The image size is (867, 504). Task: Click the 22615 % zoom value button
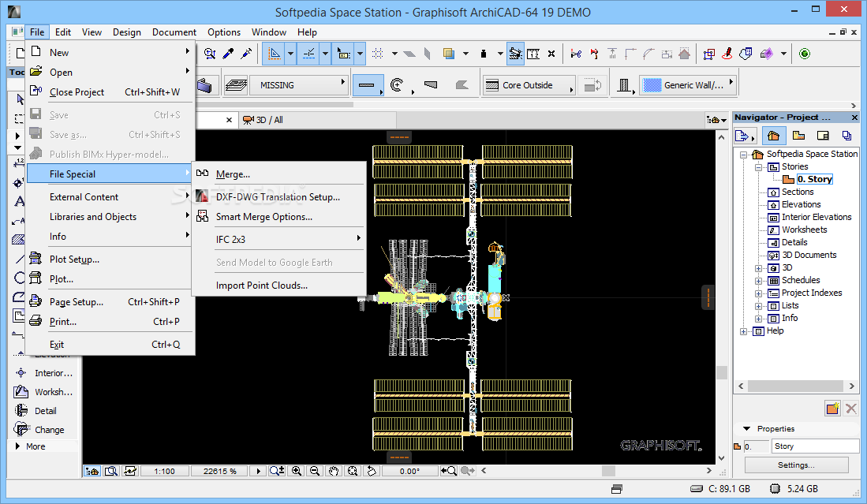click(219, 471)
